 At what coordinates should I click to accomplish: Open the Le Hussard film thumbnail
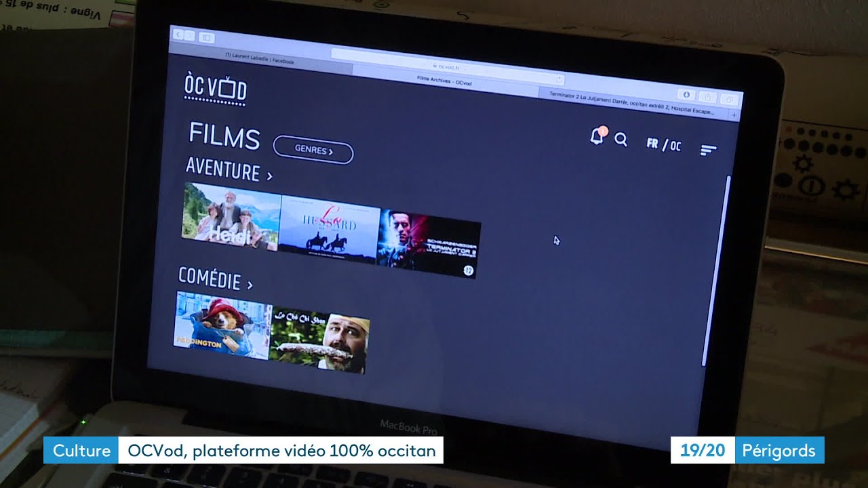(x=330, y=229)
